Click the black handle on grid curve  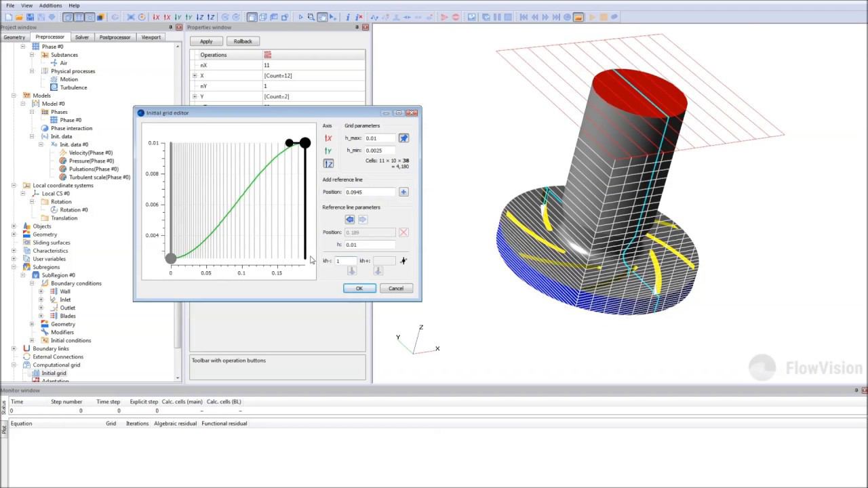click(304, 143)
